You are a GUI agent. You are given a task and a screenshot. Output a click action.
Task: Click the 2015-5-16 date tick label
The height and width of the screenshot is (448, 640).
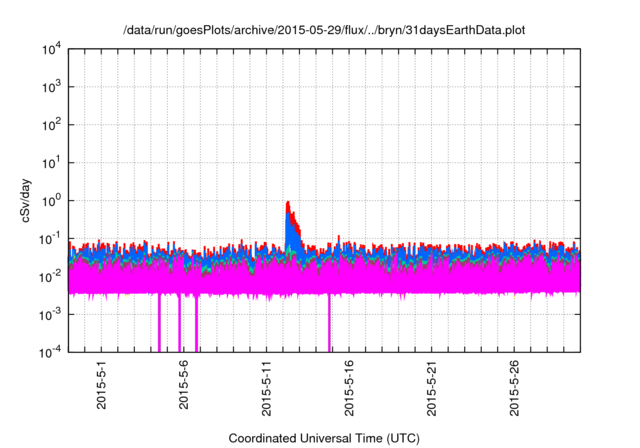[349, 388]
